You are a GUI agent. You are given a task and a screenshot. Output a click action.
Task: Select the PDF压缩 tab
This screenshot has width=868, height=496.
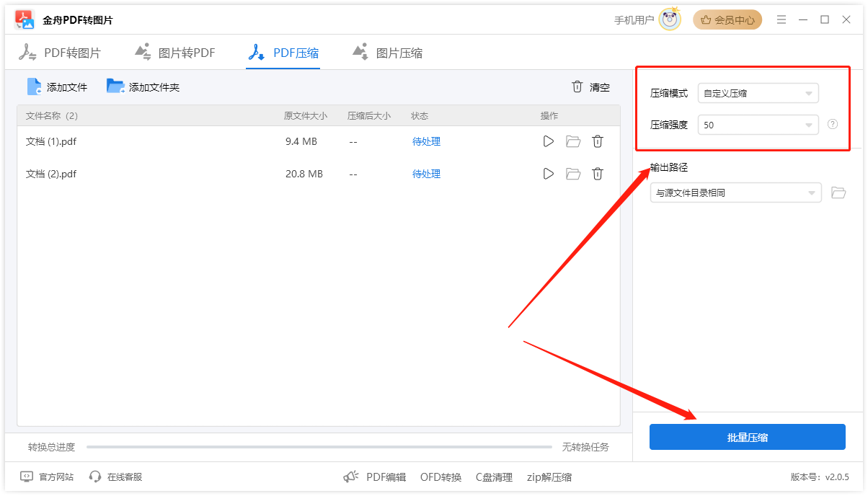(x=283, y=53)
